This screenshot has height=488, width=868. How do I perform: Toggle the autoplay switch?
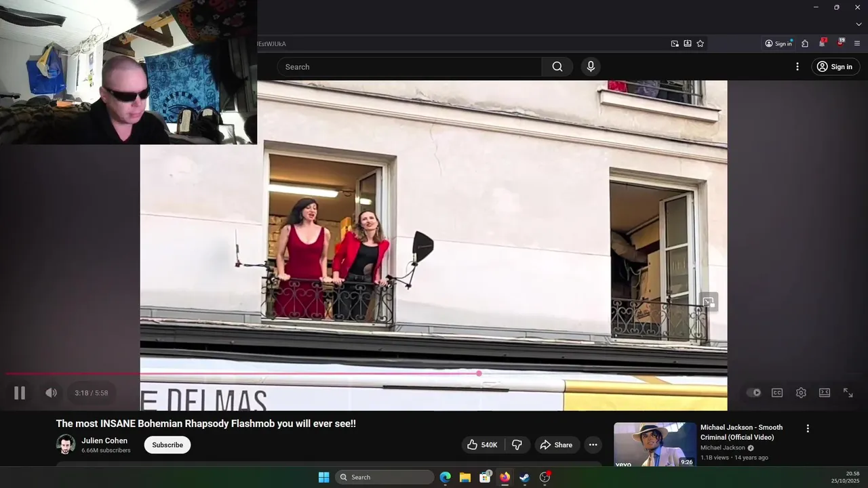(x=753, y=392)
